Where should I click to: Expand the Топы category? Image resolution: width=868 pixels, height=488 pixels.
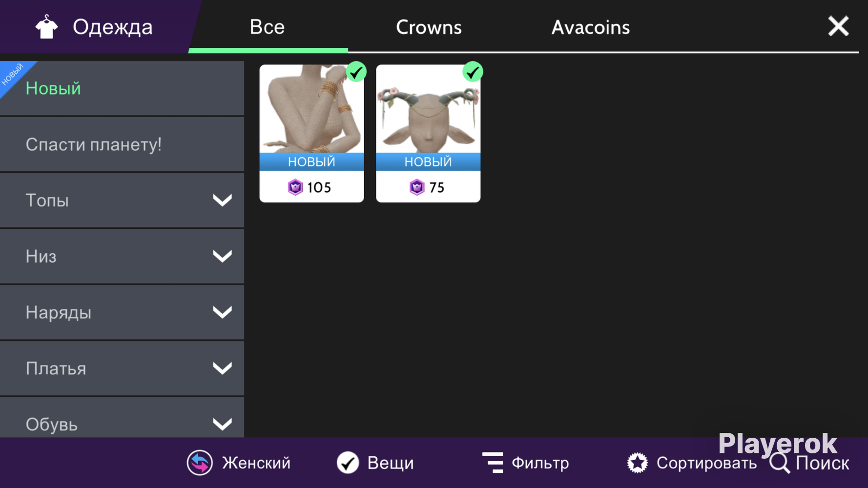(122, 200)
